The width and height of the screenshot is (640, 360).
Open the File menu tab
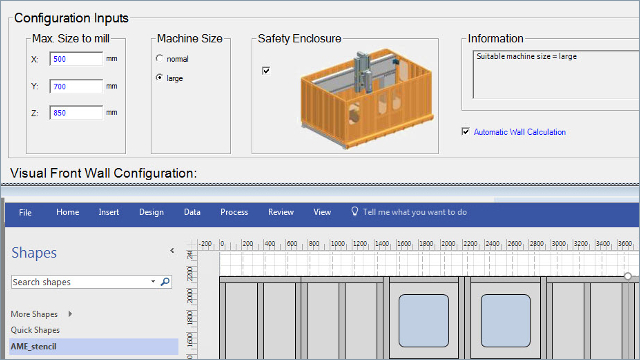(x=25, y=212)
